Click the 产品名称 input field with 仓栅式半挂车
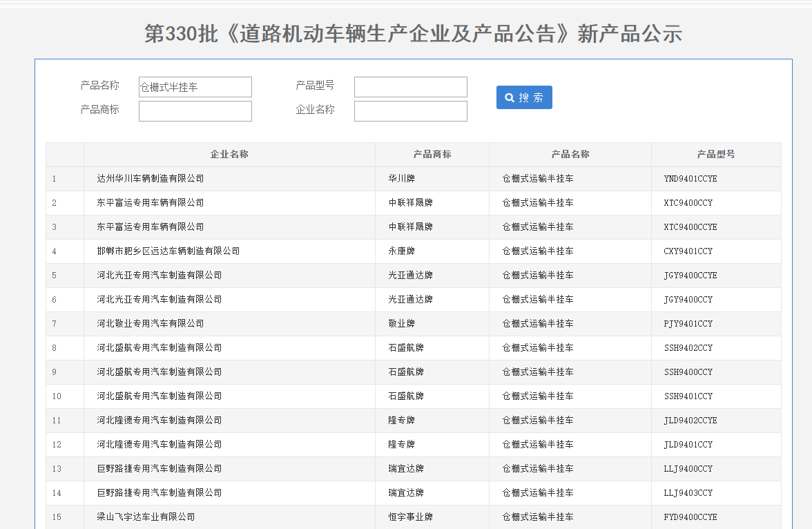The image size is (812, 529). pos(195,87)
